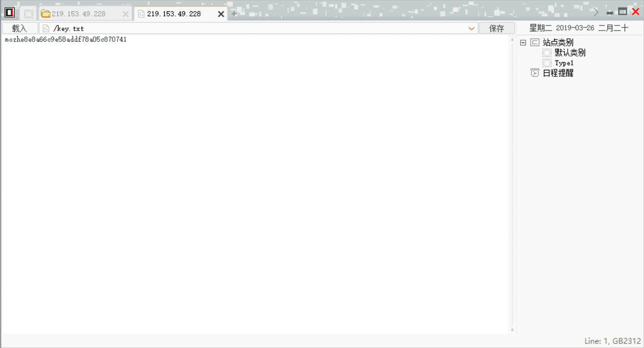644x348 pixels.
Task: Click the icon next to Type1
Action: (x=547, y=63)
